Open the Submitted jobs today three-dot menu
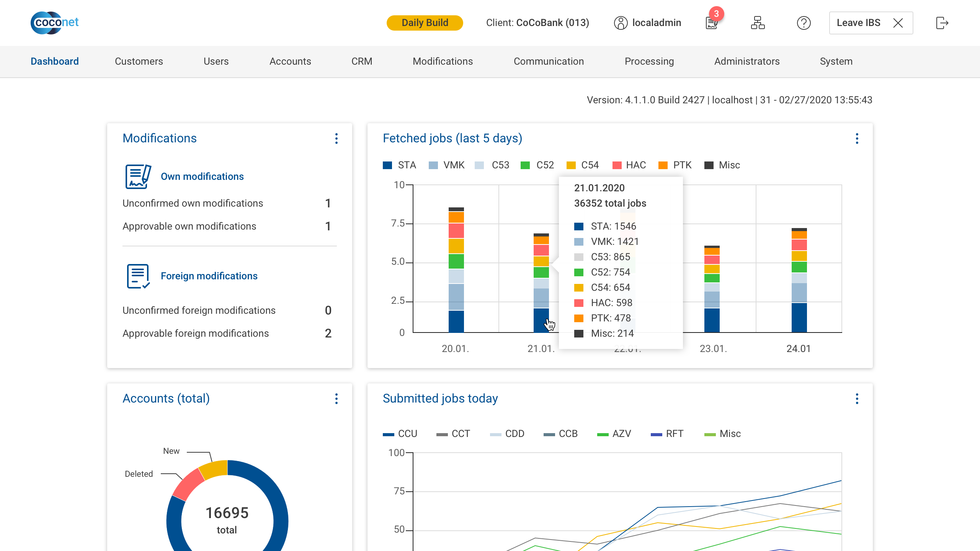 point(857,399)
